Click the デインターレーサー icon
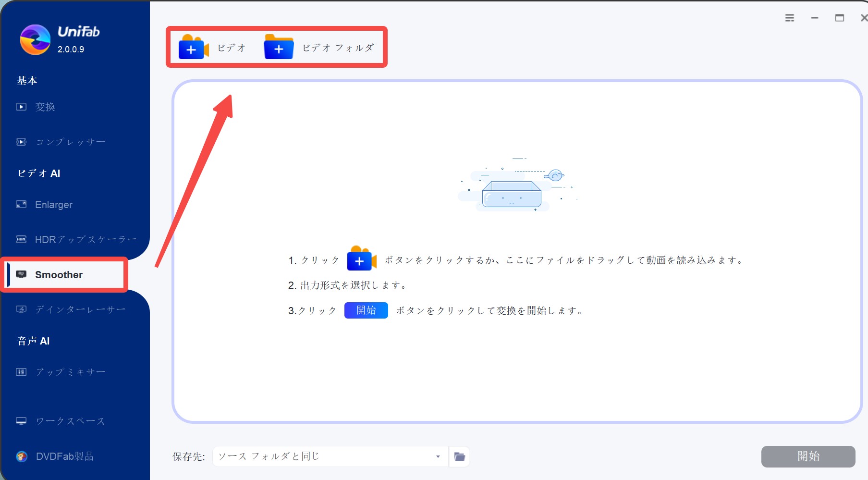 tap(21, 309)
